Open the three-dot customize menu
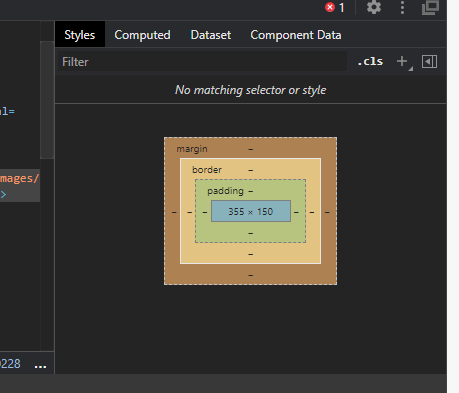Image resolution: width=459 pixels, height=393 pixels. pyautogui.click(x=402, y=7)
